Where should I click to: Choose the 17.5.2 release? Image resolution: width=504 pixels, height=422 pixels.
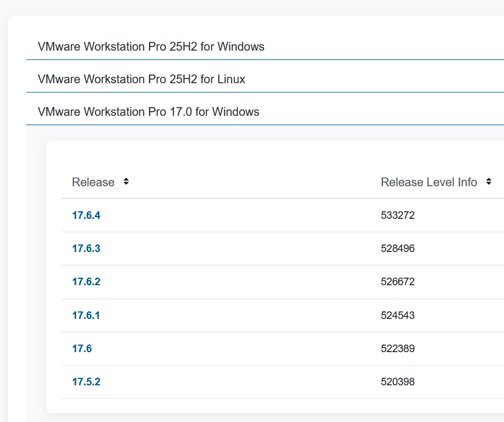pos(86,382)
